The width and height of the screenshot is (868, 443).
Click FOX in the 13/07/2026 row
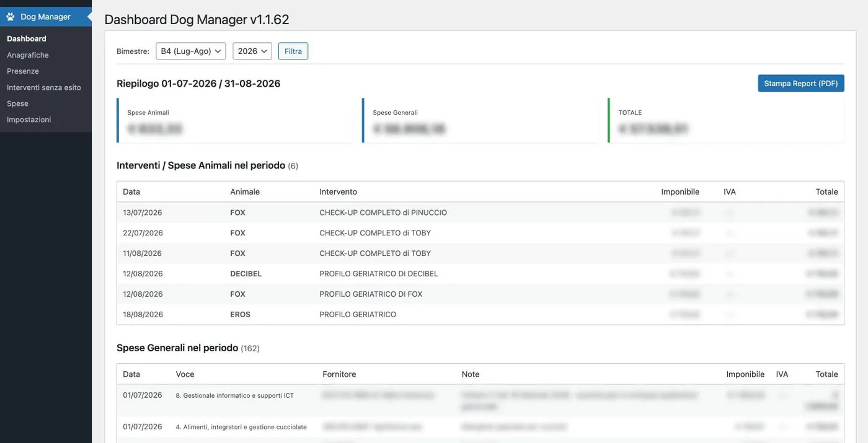238,213
